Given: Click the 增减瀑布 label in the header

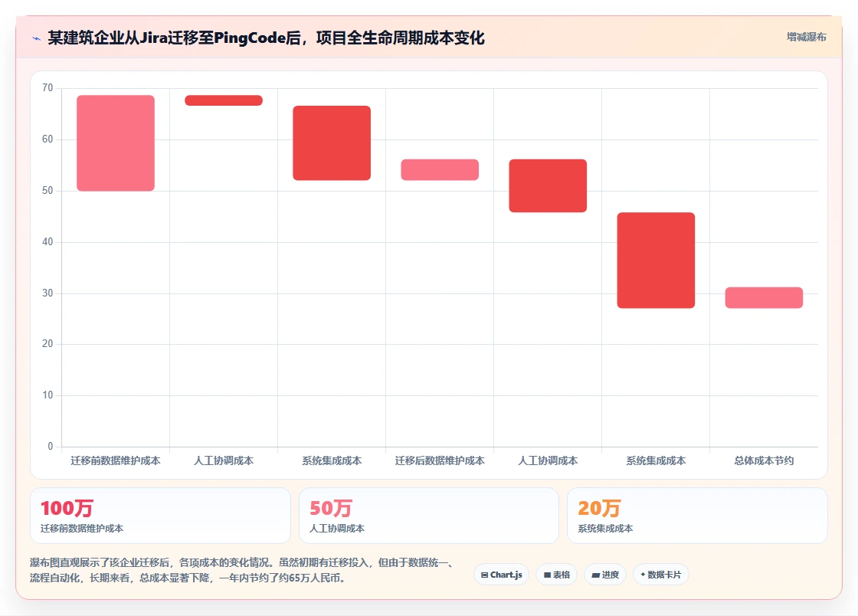Looking at the screenshot, I should point(807,37).
